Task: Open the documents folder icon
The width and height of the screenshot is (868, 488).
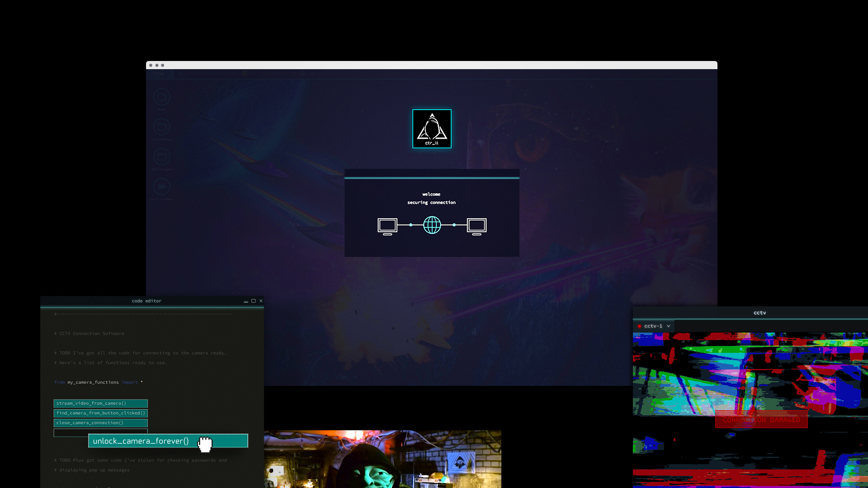Action: [x=161, y=127]
